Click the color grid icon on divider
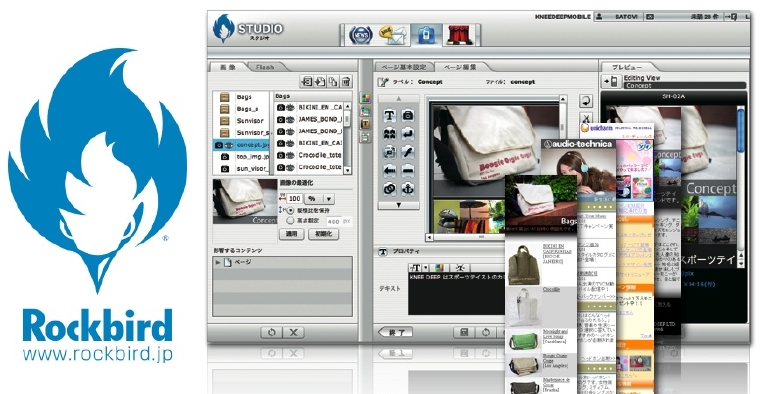760x394 pixels. (x=365, y=98)
